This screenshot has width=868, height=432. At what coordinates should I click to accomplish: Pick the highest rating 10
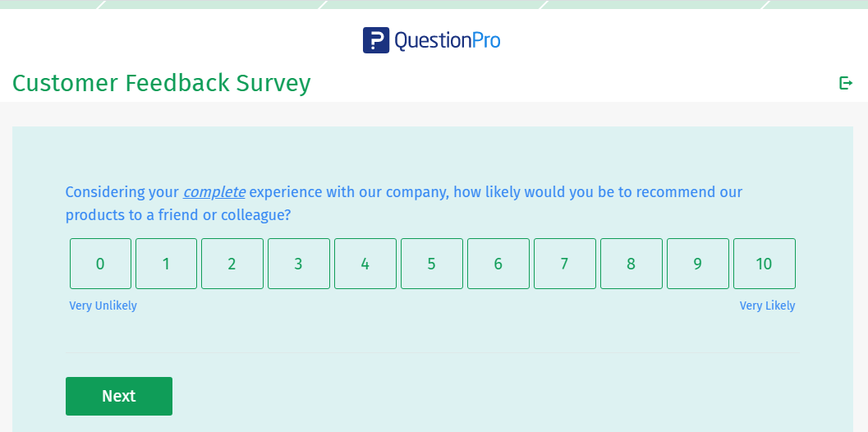coord(765,264)
